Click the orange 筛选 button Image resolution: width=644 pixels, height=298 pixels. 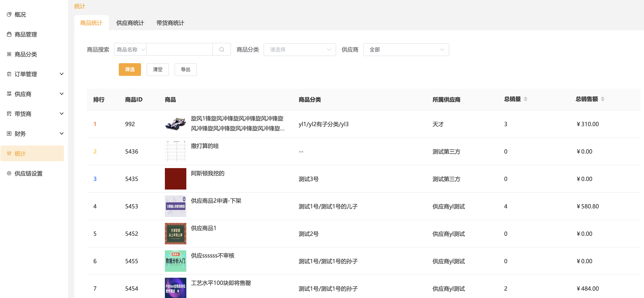coord(130,70)
